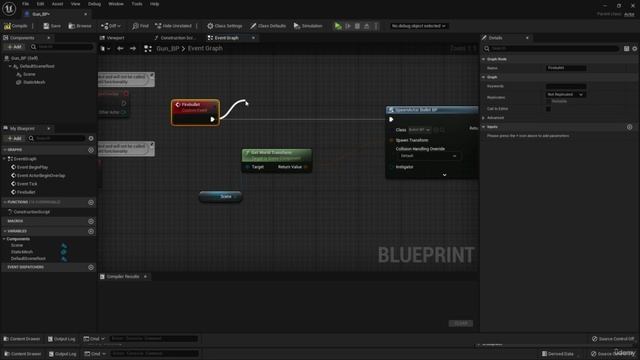Add new input parameter in Inputs section
Screen dimensions: 640x360
(x=629, y=127)
